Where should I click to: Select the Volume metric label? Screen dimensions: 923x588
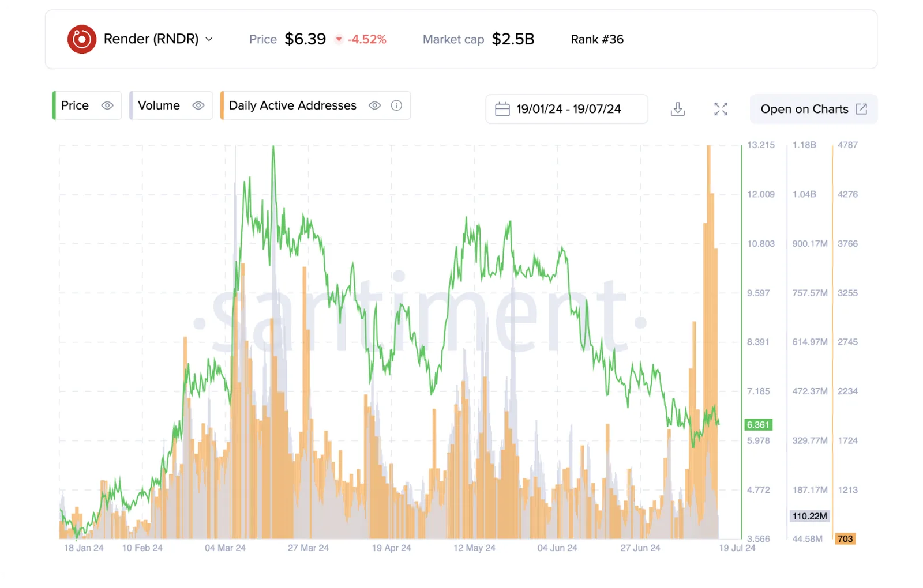point(159,105)
